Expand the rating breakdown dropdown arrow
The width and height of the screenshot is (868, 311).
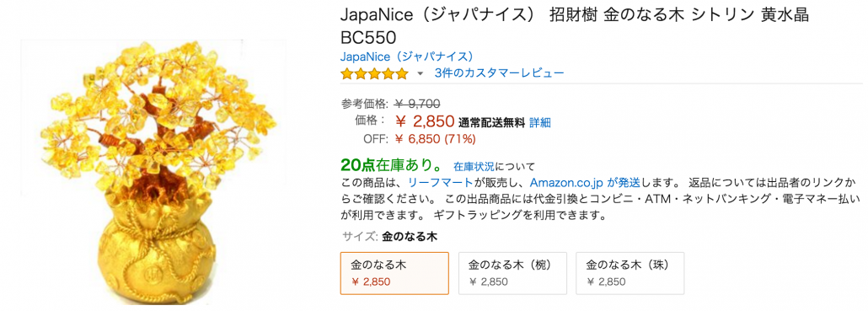tap(420, 73)
